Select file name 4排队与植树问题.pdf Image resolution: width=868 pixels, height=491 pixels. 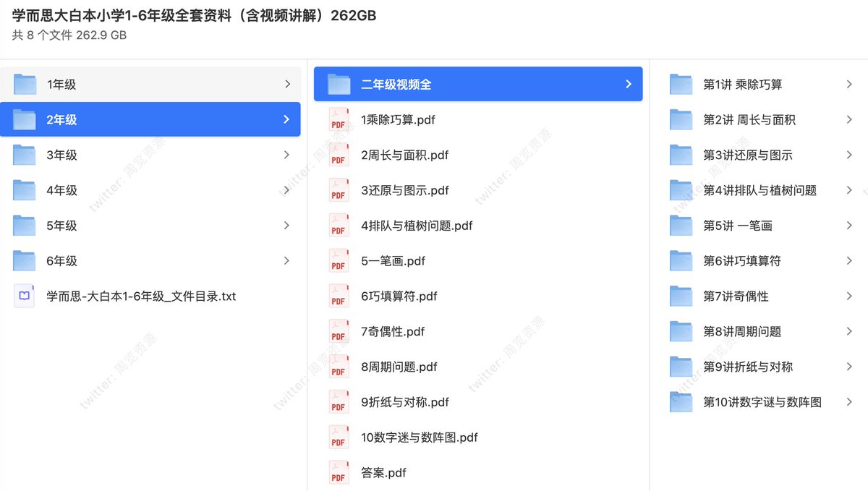(x=417, y=226)
